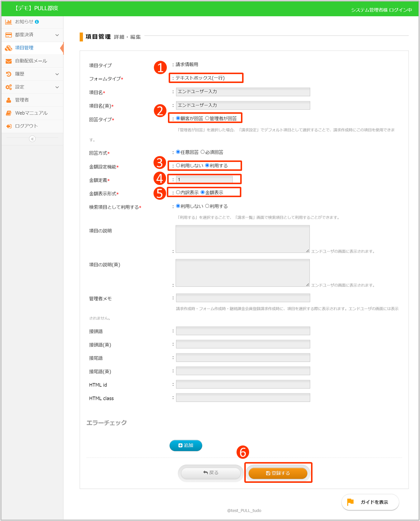Expand the 設定 submenu chevron

(x=57, y=87)
